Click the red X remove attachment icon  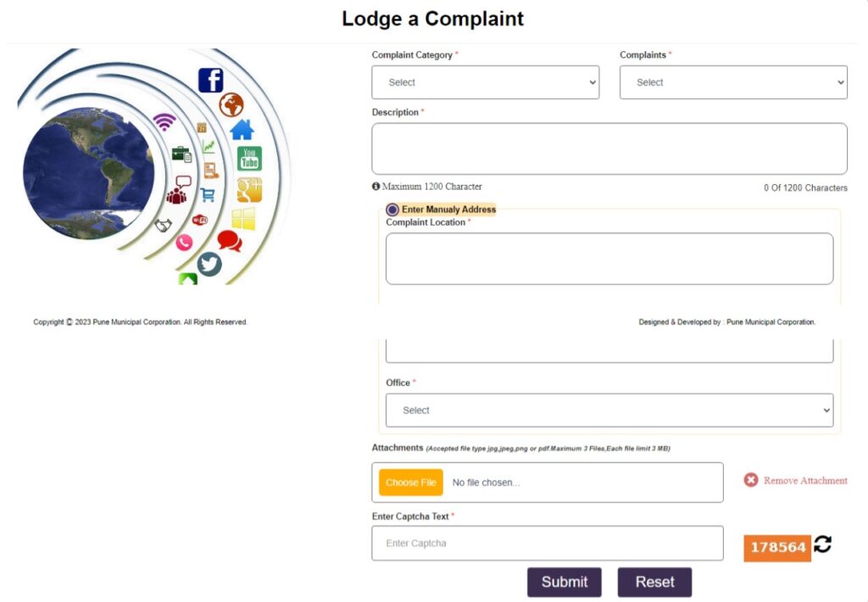(751, 480)
